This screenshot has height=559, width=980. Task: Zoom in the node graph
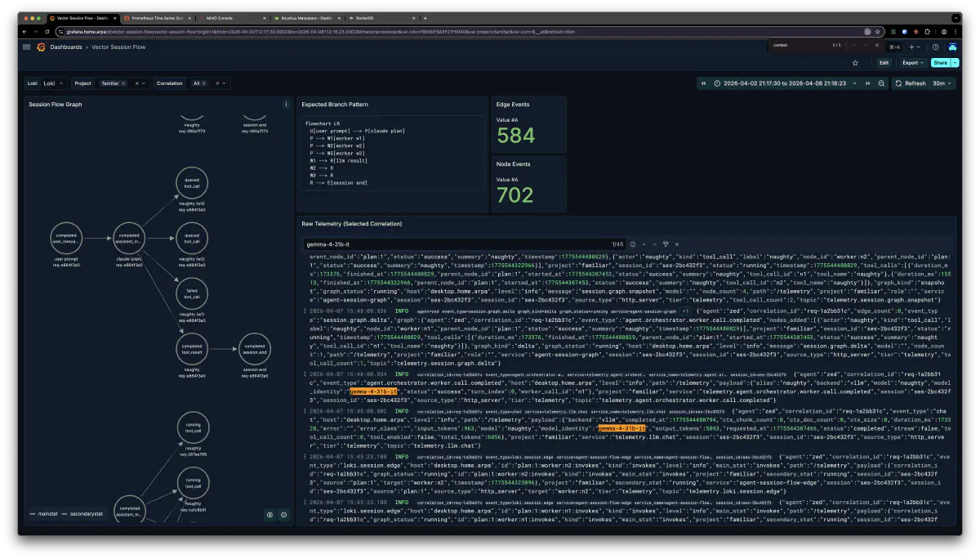point(269,514)
